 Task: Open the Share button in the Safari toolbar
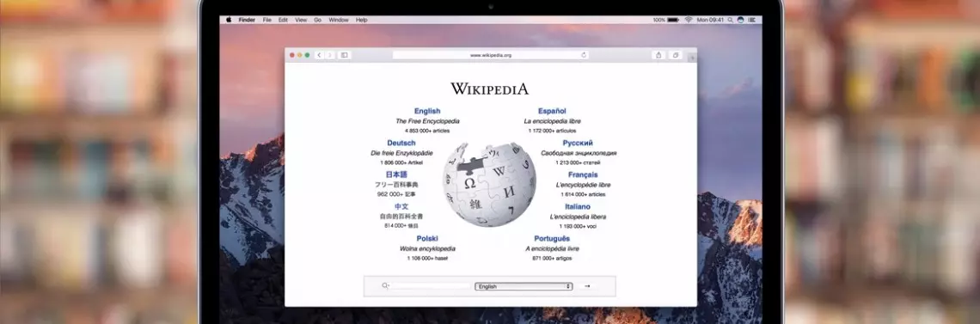click(658, 55)
